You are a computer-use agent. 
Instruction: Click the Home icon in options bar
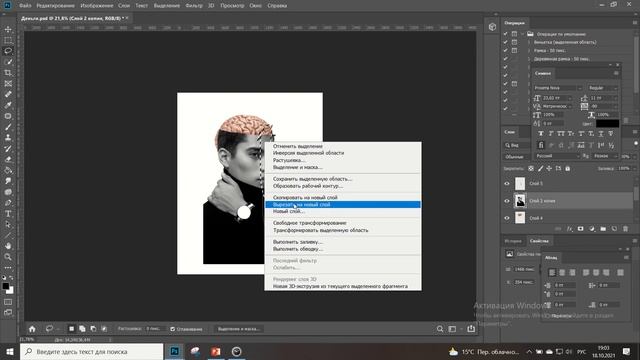32,329
